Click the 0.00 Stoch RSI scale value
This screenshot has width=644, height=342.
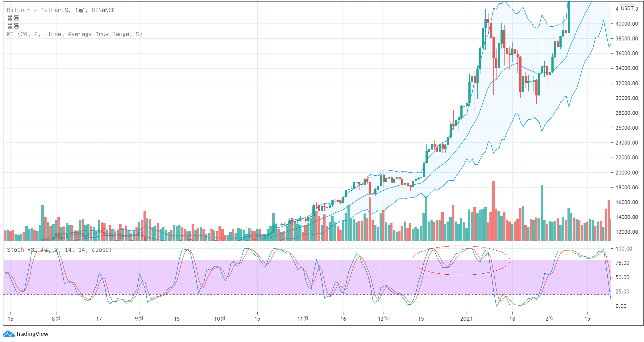[x=621, y=306]
